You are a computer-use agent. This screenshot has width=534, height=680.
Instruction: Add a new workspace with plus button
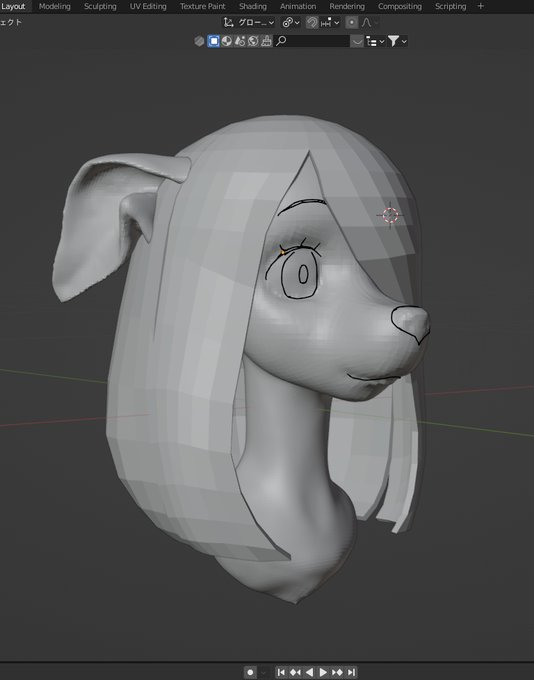click(480, 7)
